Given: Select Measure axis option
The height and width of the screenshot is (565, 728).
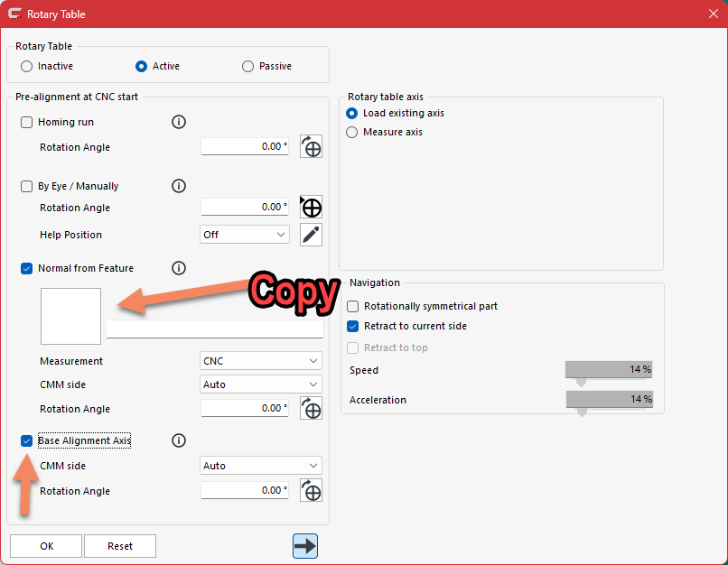Looking at the screenshot, I should (x=352, y=132).
